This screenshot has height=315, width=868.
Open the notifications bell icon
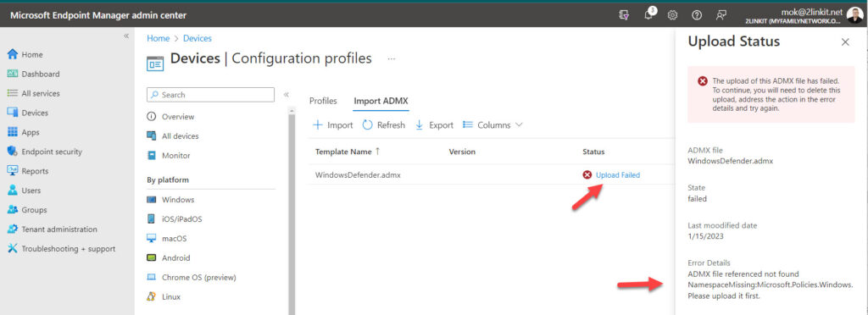[648, 15]
